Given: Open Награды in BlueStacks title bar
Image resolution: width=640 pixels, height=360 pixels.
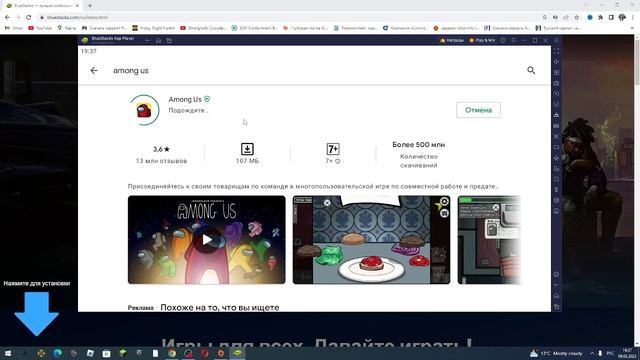Looking at the screenshot, I should click(x=452, y=40).
